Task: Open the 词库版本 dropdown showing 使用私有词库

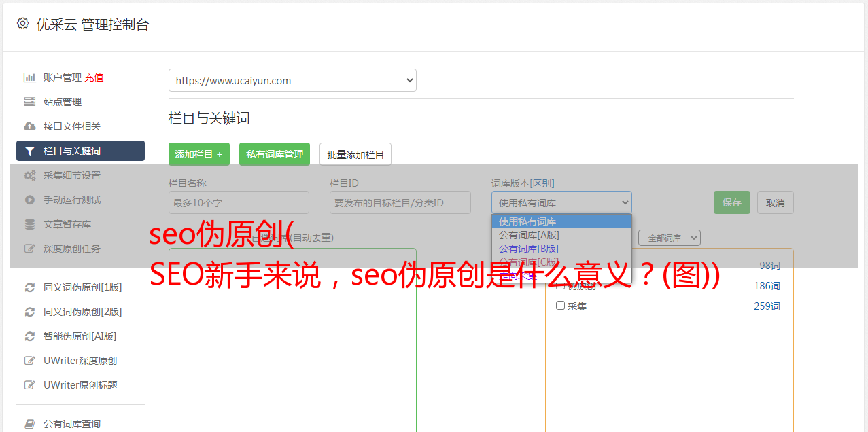Action: coord(561,202)
